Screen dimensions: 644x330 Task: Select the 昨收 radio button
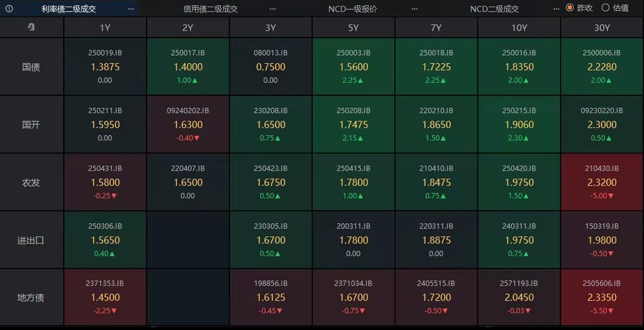tap(569, 8)
